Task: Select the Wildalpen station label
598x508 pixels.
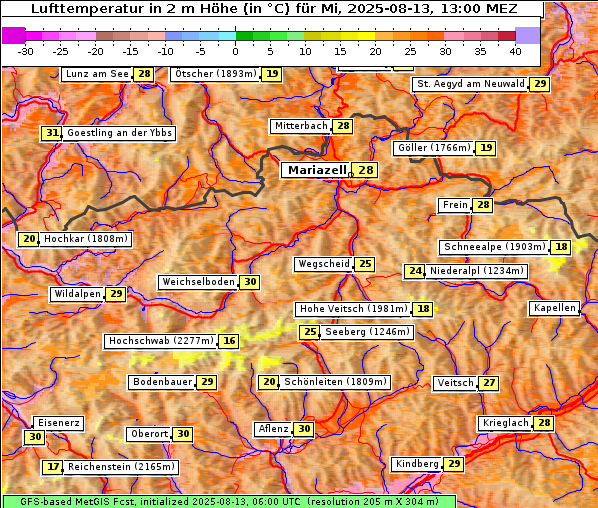Action: [x=77, y=294]
